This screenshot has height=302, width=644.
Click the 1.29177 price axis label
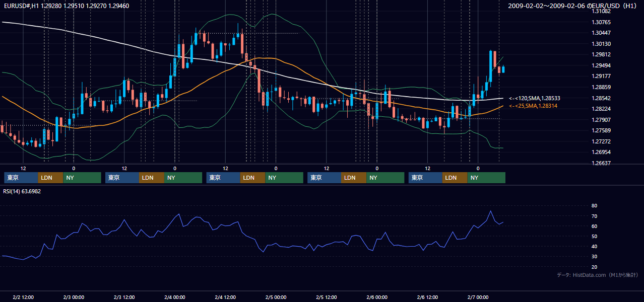601,77
